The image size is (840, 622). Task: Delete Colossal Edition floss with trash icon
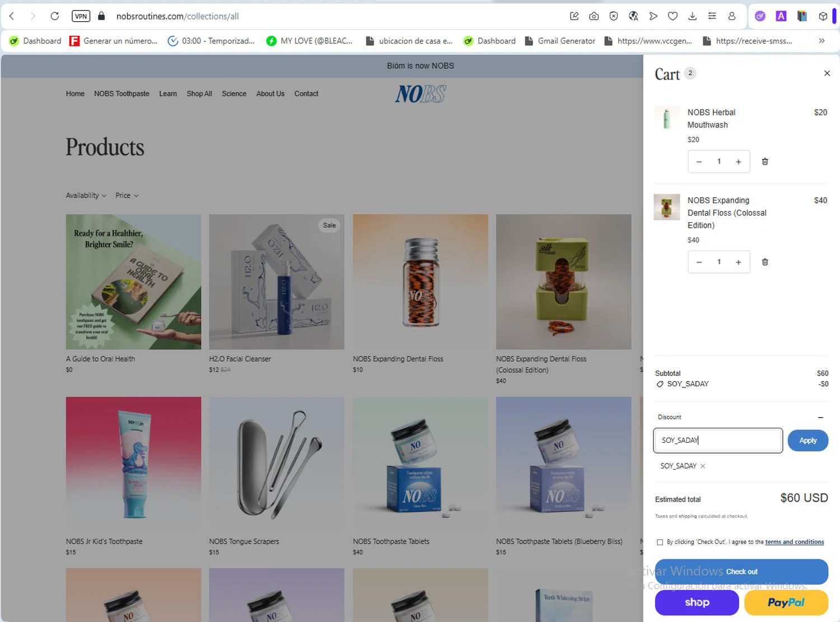click(765, 262)
